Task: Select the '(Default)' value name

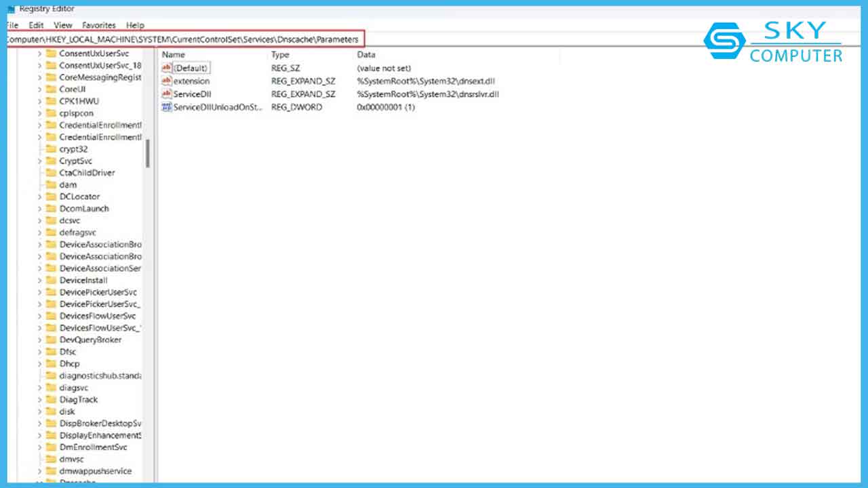Action: point(191,68)
